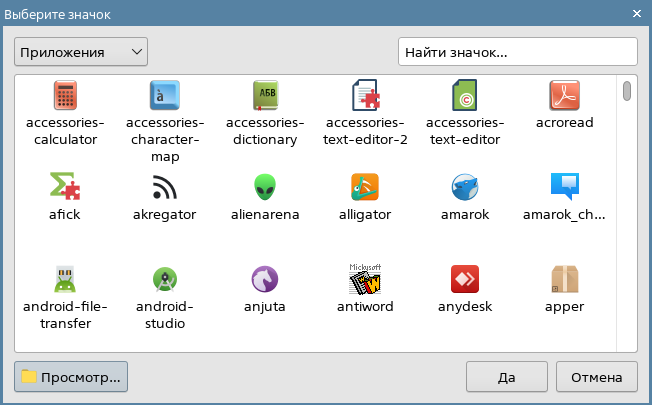Choose the green accessories-text-editor icon
The height and width of the screenshot is (405, 652).
pyautogui.click(x=465, y=95)
